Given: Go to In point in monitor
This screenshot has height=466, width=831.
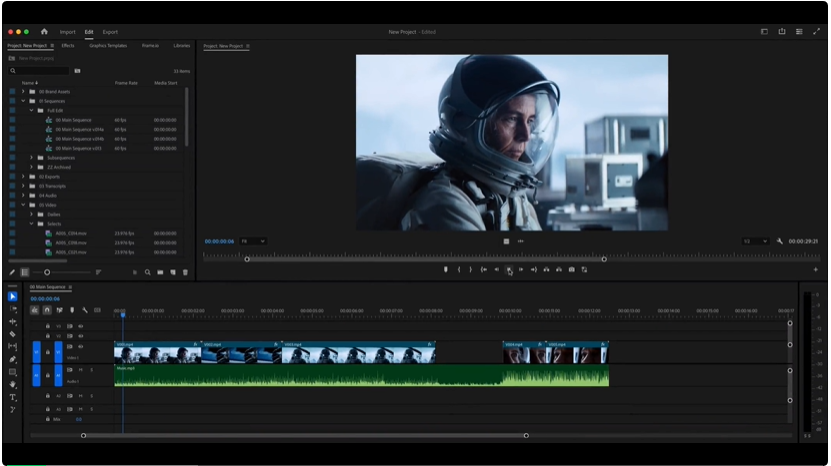Looking at the screenshot, I should 484,269.
